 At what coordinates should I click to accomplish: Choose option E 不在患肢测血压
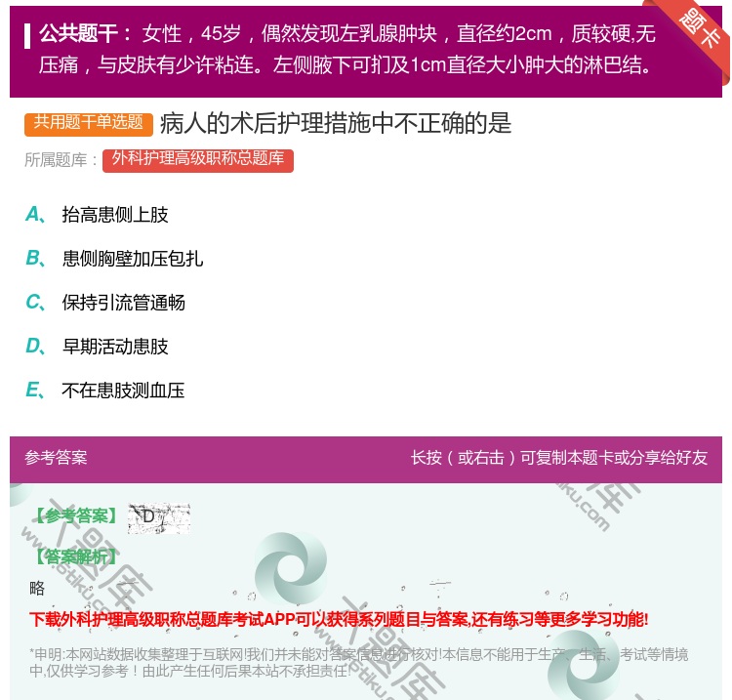(x=123, y=391)
